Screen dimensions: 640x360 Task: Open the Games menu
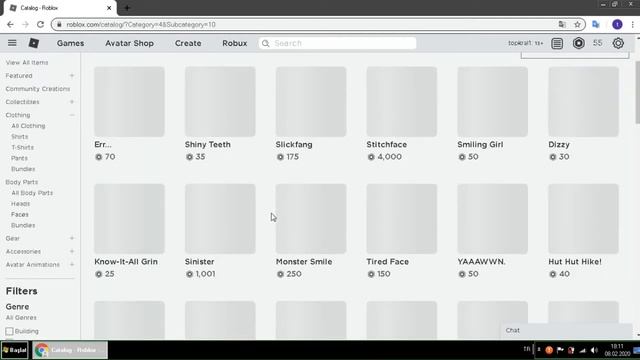tap(70, 43)
